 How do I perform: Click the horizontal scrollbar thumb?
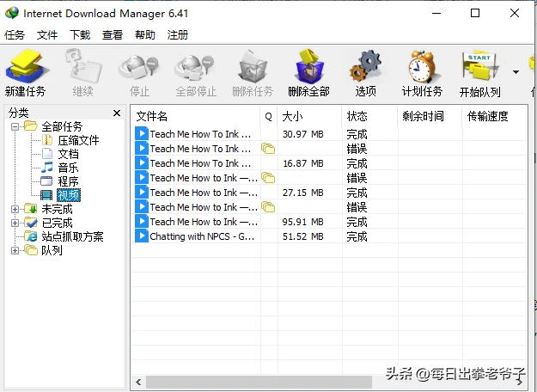259,382
